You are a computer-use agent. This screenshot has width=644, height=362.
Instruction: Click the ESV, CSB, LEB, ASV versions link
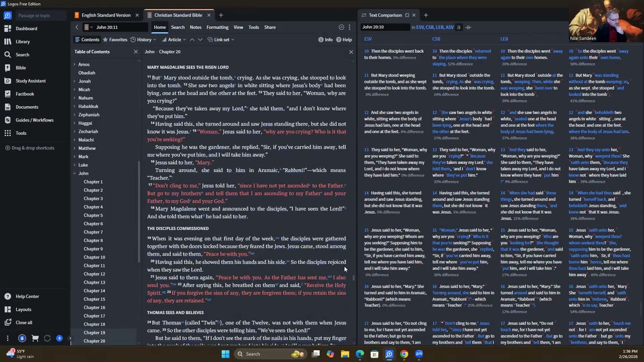click(435, 27)
